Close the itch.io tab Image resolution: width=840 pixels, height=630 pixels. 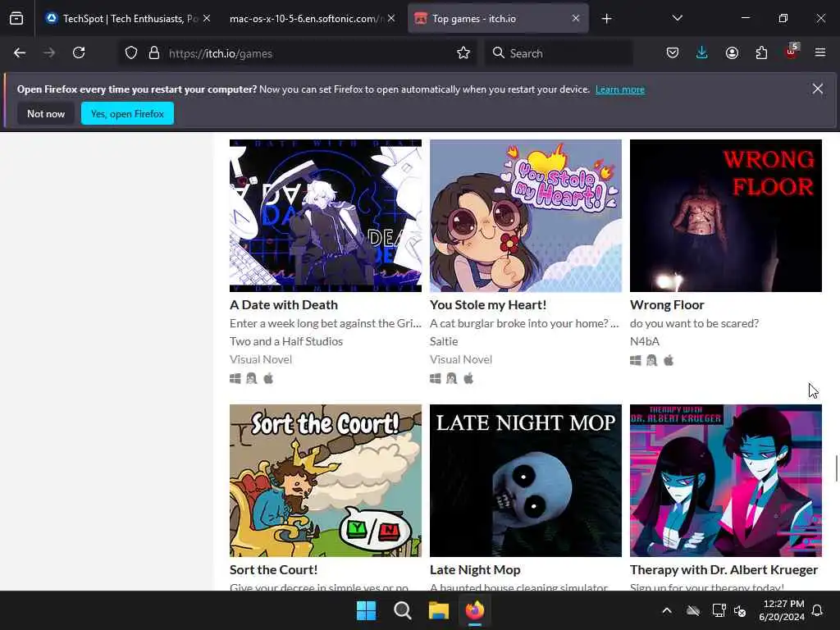[576, 19]
